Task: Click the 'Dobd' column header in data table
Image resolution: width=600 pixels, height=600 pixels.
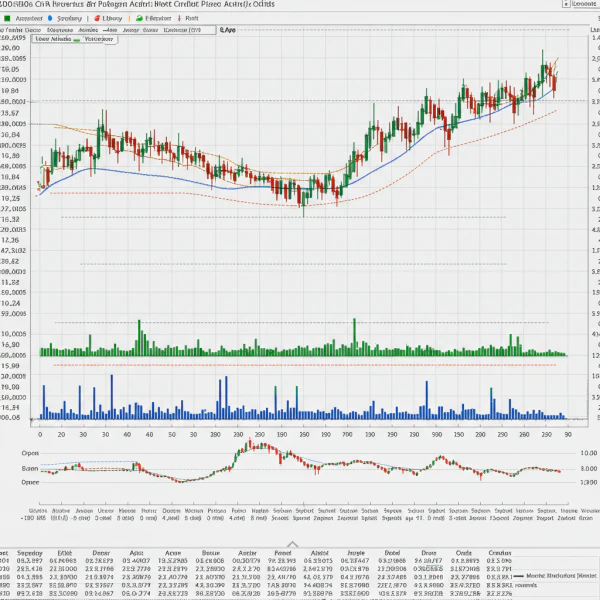Action: coord(392,553)
